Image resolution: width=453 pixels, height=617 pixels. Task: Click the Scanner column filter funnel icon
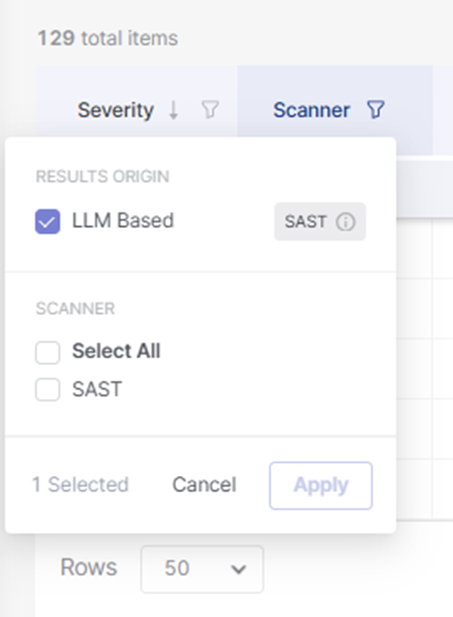point(375,110)
